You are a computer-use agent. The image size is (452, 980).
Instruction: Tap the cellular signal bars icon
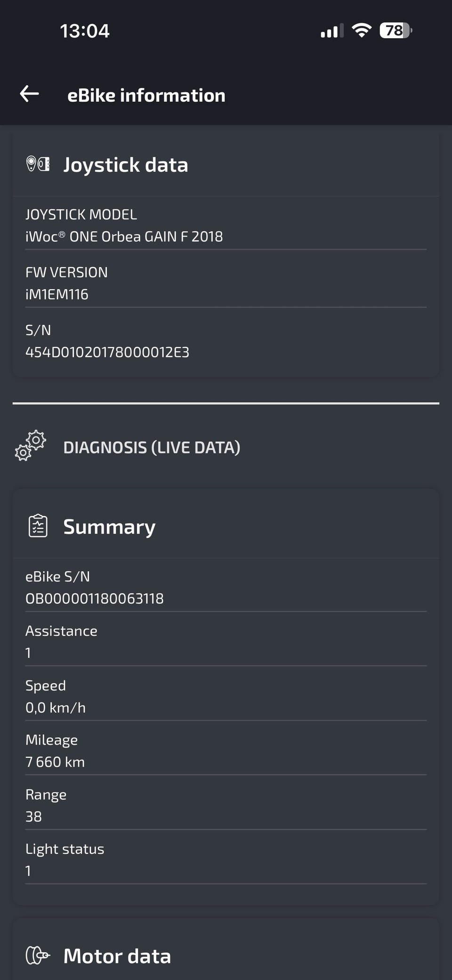click(x=332, y=31)
